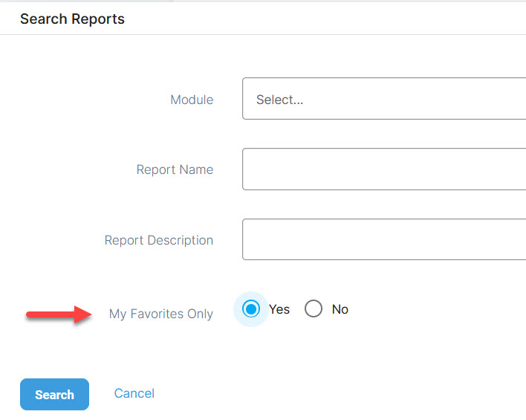Click the No option label text

pos(340,309)
